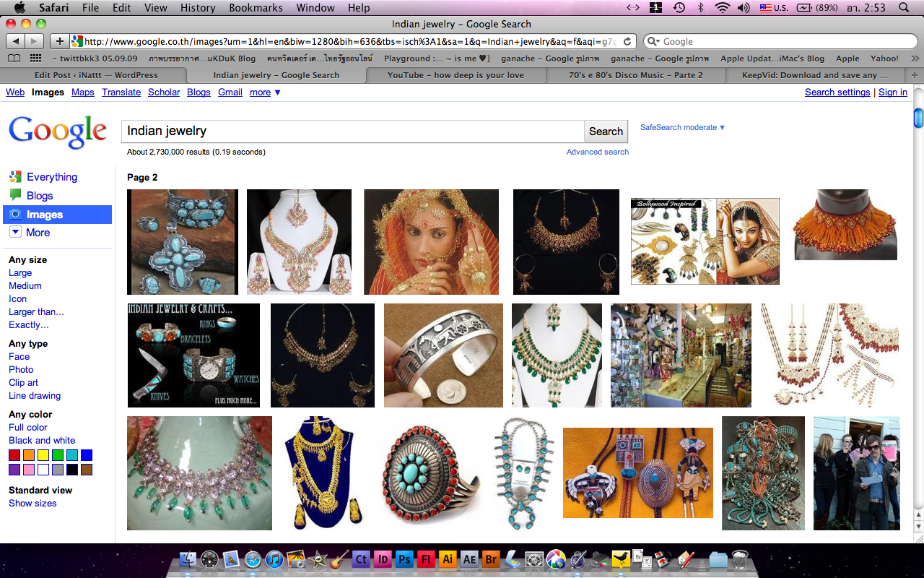Filter images by Clip art type

(24, 383)
